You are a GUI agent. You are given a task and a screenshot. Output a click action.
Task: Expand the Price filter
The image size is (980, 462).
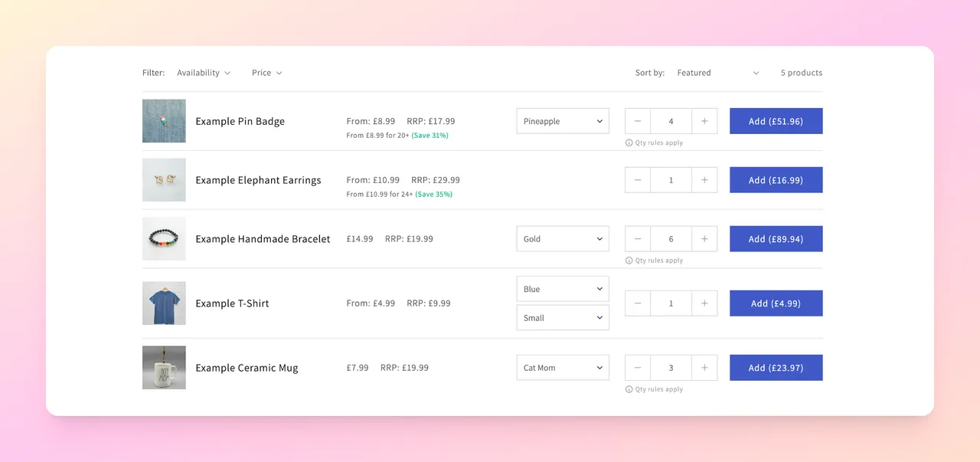tap(266, 72)
